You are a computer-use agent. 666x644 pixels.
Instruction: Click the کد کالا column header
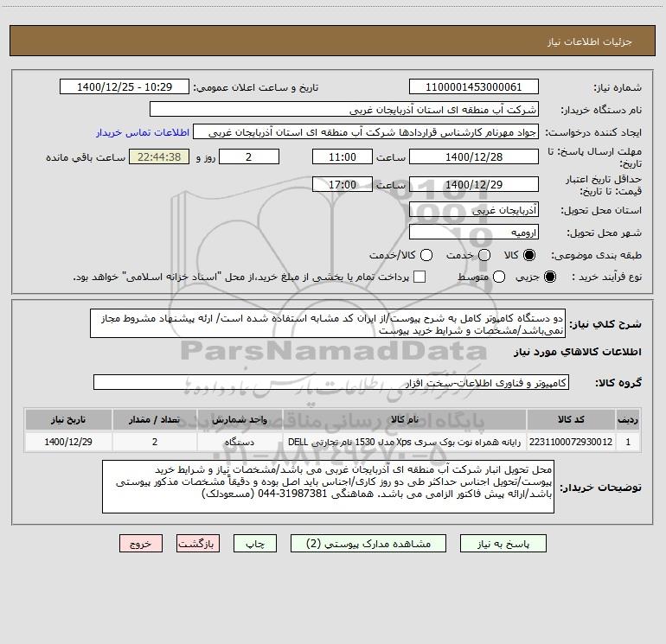(x=571, y=419)
